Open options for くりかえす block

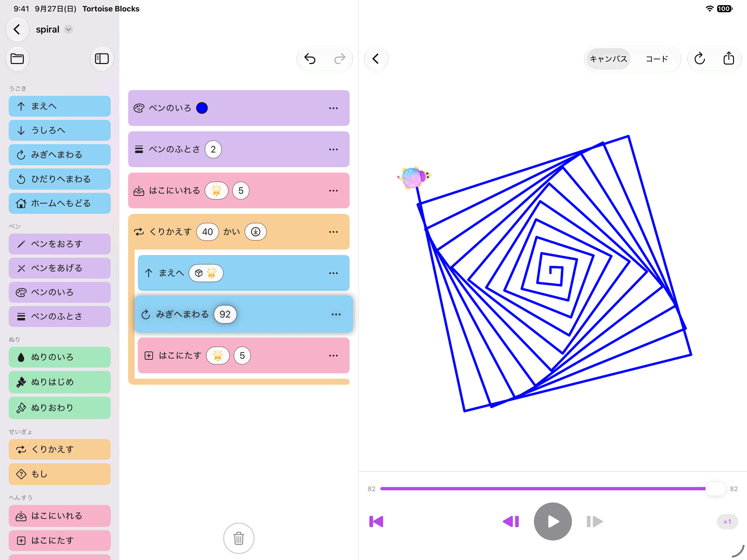(333, 232)
